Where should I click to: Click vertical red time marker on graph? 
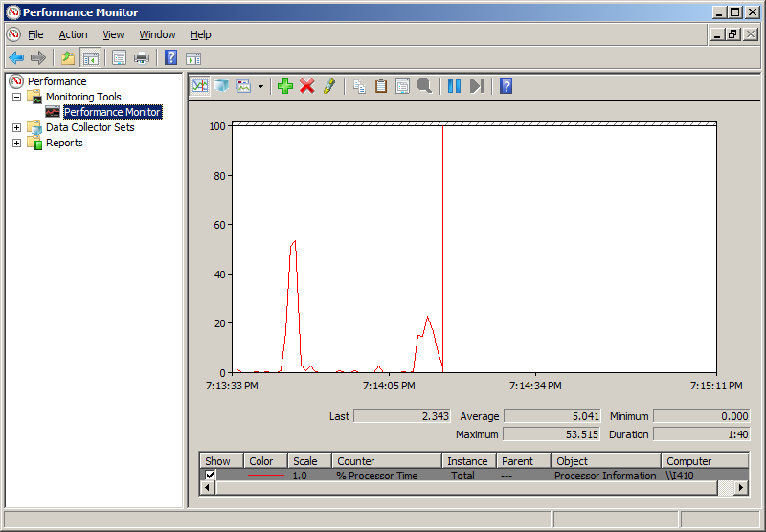[x=442, y=249]
